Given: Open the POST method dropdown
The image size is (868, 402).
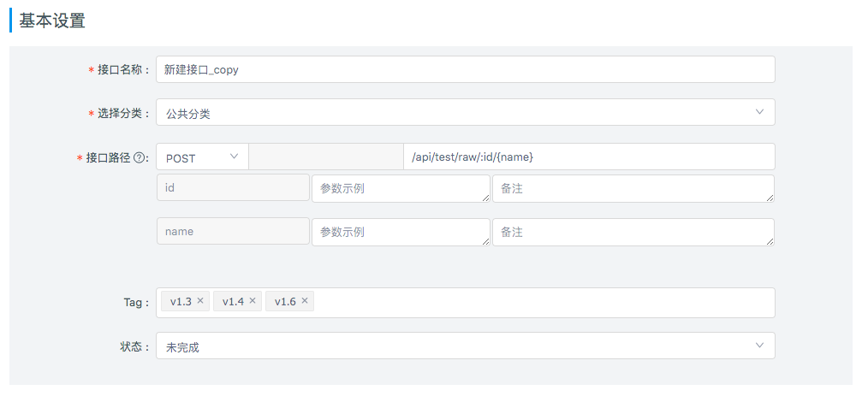Looking at the screenshot, I should 202,157.
